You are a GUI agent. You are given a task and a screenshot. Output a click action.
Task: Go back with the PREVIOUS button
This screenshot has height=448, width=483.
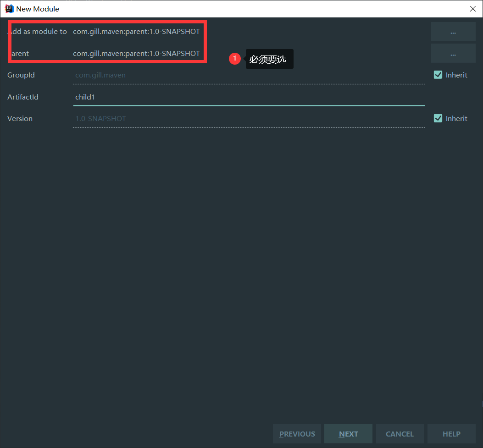click(x=297, y=434)
